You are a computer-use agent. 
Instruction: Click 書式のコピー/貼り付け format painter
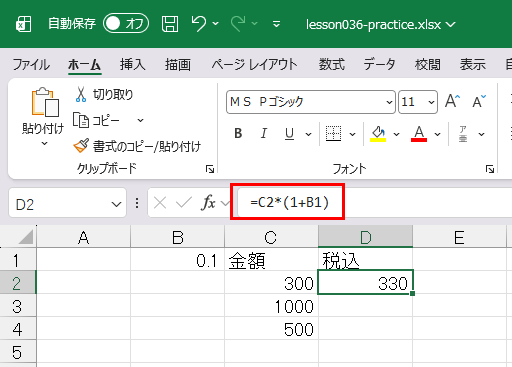pyautogui.click(x=137, y=146)
